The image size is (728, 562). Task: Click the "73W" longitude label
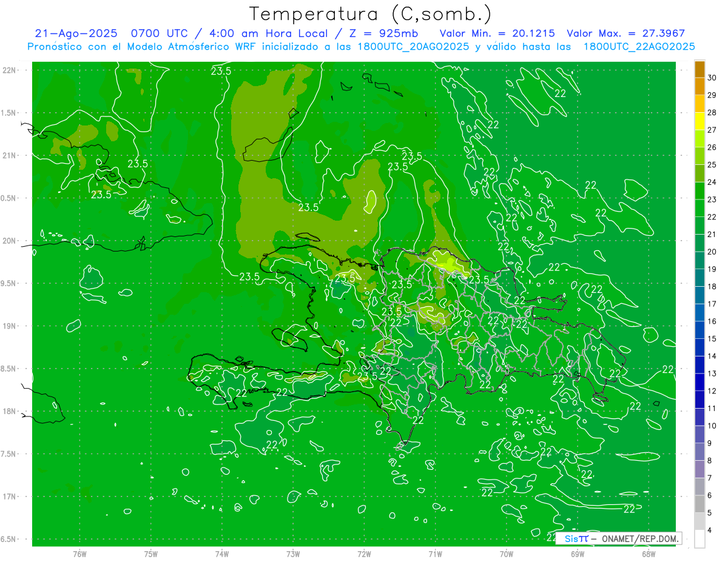[293, 554]
